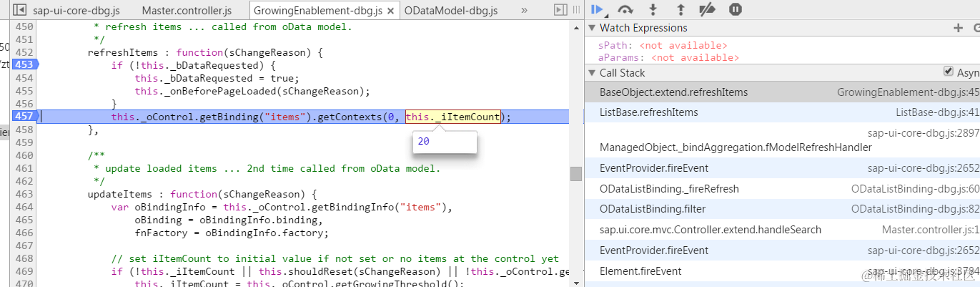Collapse the Call Stack section

[591, 73]
